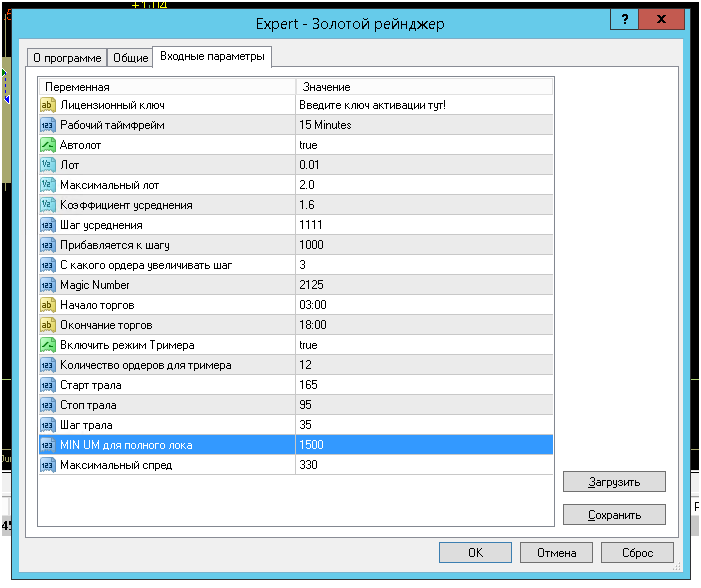Click the icon beside Прибавляется к шагу
701x588 pixels.
47,245
